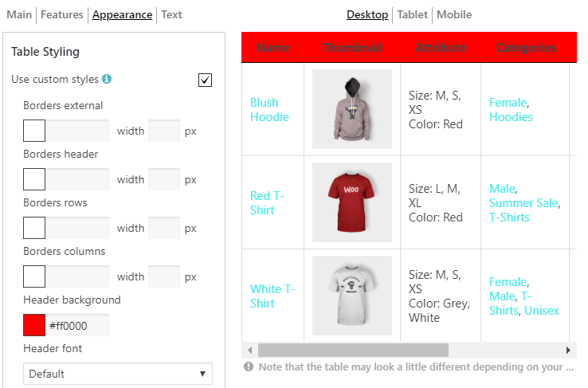Click the scrollbar right arrow
Image resolution: width=588 pixels, height=388 pixels.
pos(568,350)
